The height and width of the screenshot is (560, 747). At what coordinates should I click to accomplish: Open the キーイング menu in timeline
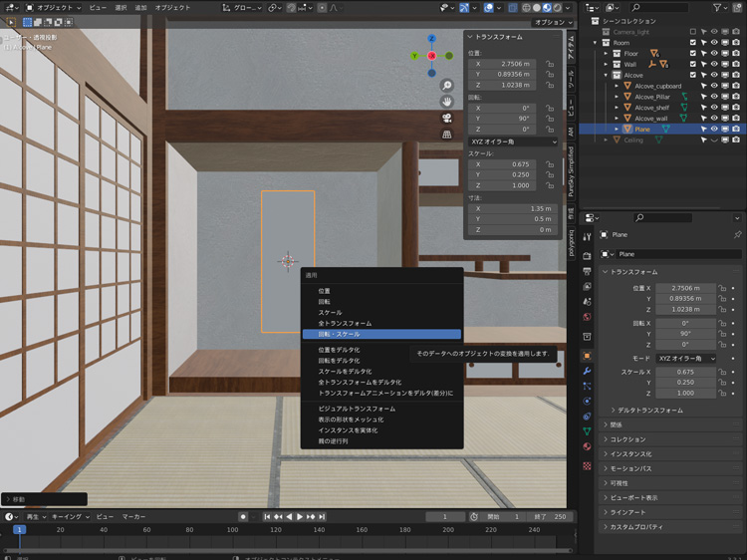67,517
